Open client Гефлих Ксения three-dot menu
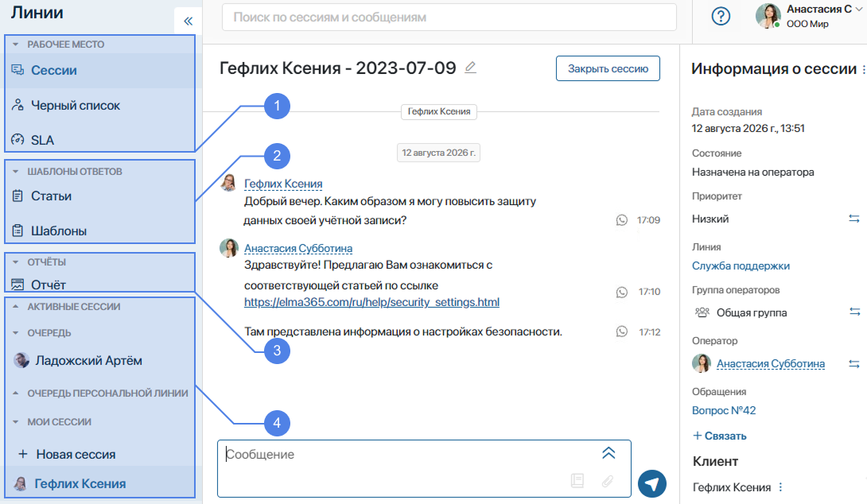 (x=780, y=487)
